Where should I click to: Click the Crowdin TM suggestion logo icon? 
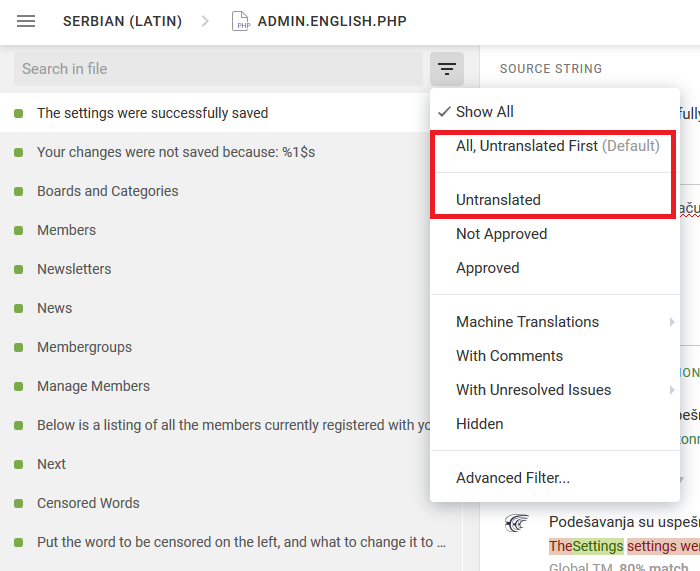pos(517,522)
